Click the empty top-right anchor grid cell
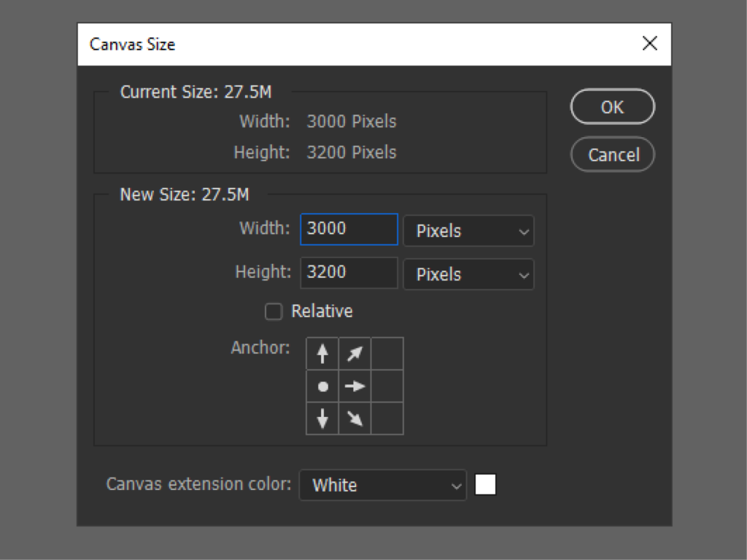This screenshot has width=747, height=560. (387, 354)
